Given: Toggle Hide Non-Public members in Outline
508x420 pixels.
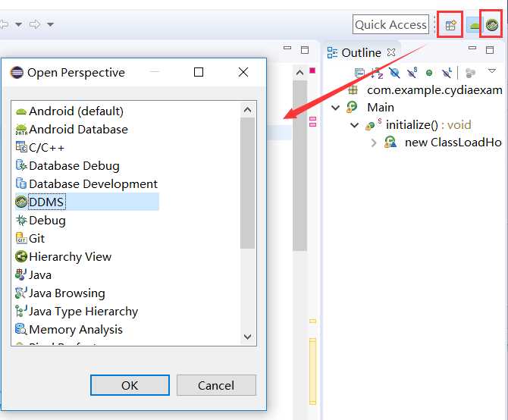Looking at the screenshot, I should (x=429, y=73).
